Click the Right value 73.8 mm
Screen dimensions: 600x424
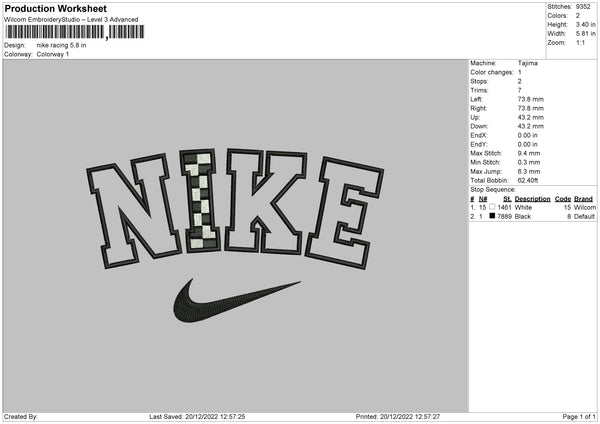(531, 108)
